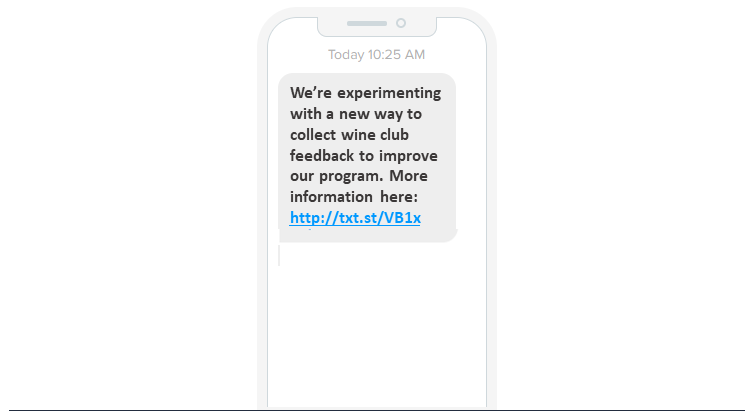The width and height of the screenshot is (756, 415).
Task: Select the line "We're experimenting" in the message
Action: pos(365,93)
